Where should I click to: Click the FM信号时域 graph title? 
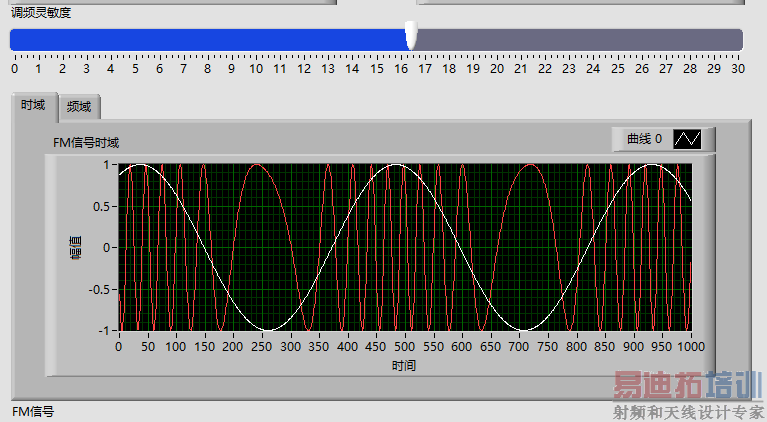pos(86,142)
